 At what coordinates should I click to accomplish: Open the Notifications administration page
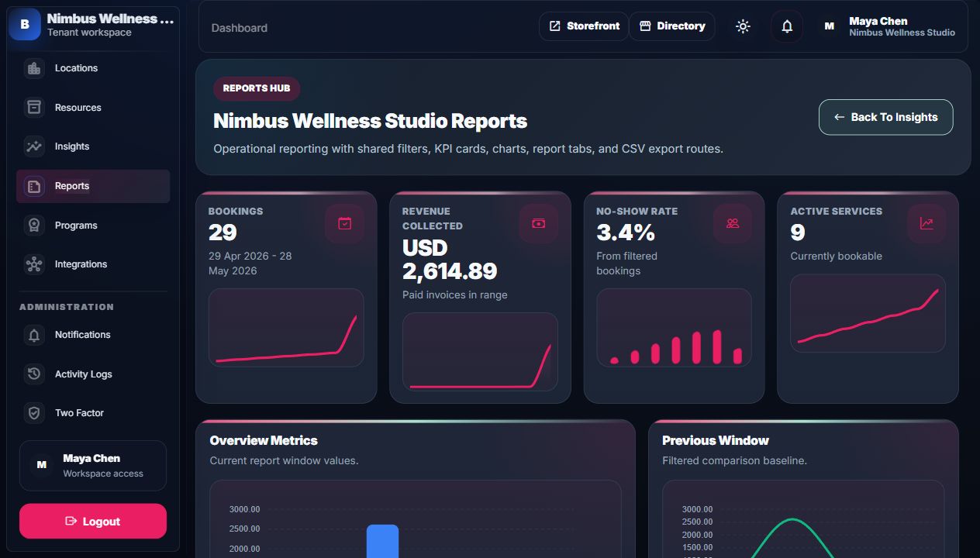click(93, 335)
